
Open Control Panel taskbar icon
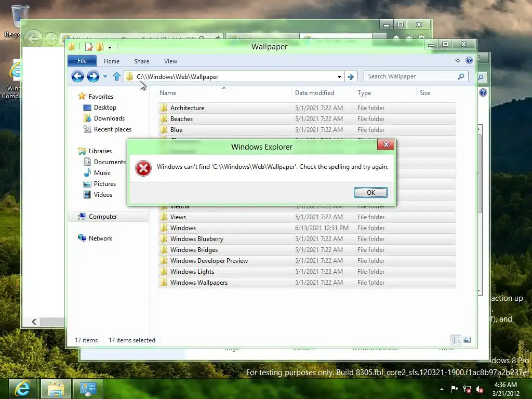(88, 389)
